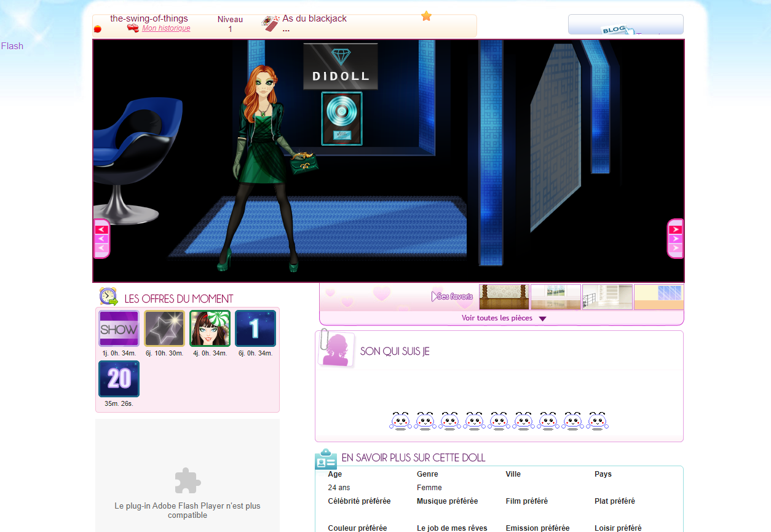Image resolution: width=771 pixels, height=532 pixels.
Task: Select the yellow wall room thumbnail
Action: tap(658, 297)
